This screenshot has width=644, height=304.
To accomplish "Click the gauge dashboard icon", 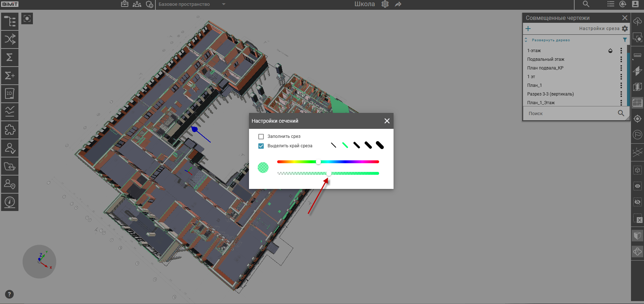I will [10, 202].
